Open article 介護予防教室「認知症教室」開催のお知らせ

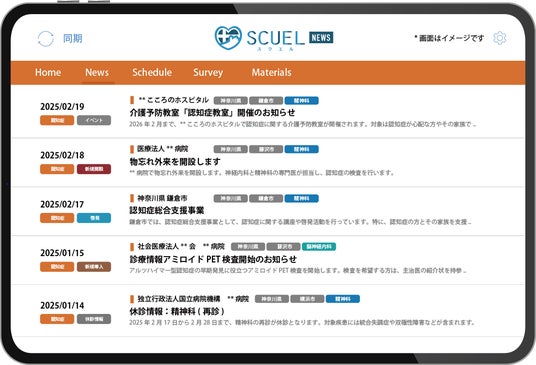tap(212, 112)
